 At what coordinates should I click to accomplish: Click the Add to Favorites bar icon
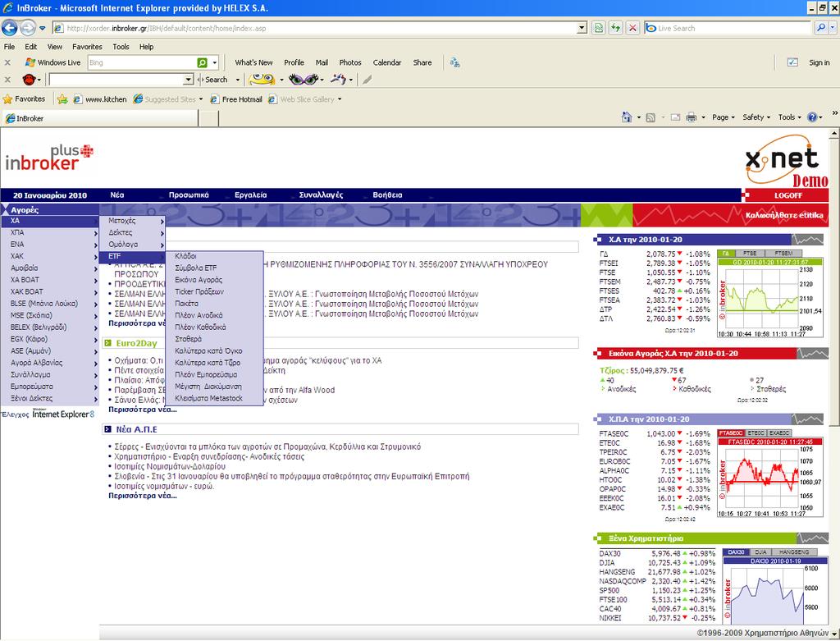pos(62,99)
